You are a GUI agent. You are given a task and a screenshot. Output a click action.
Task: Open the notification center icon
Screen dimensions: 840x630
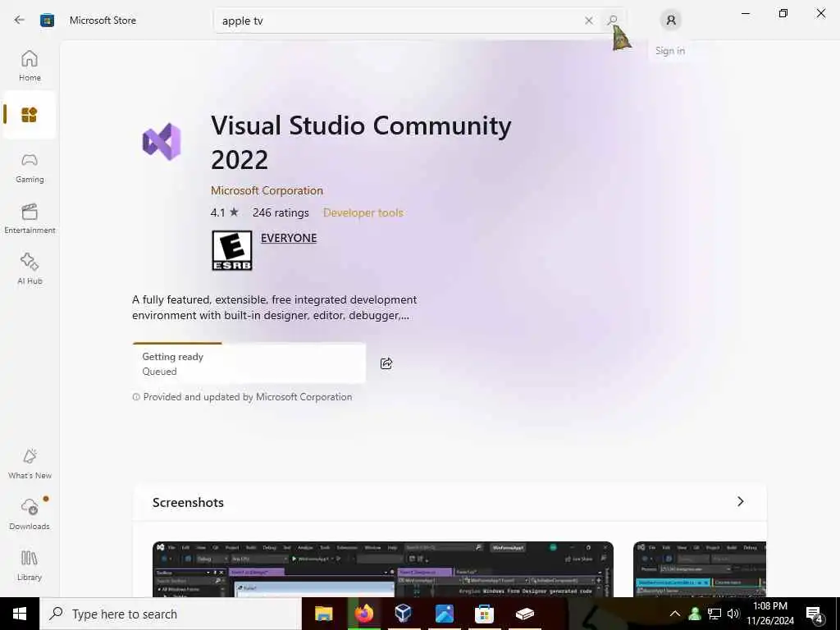coord(815,614)
